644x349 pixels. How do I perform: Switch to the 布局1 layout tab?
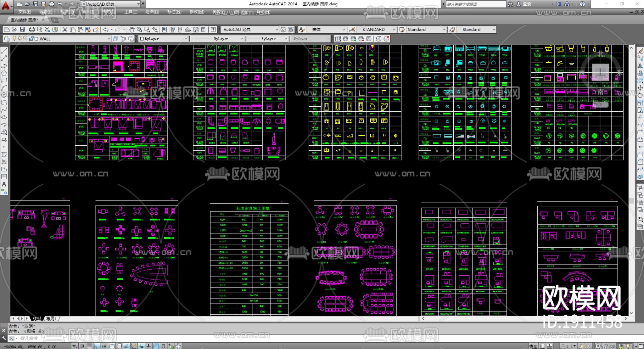pyautogui.click(x=52, y=318)
